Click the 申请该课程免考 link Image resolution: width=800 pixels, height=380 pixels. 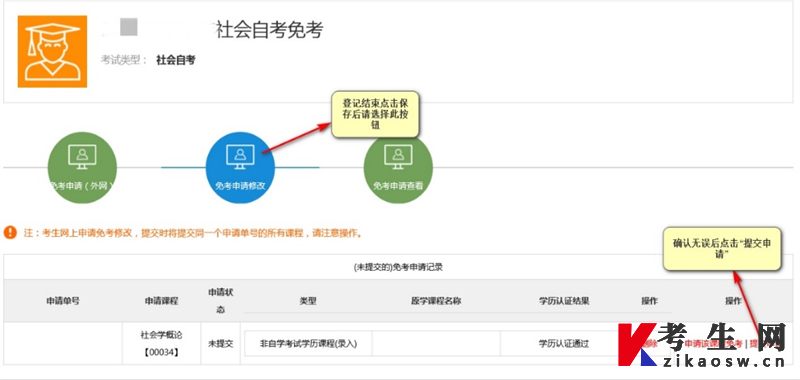(713, 344)
